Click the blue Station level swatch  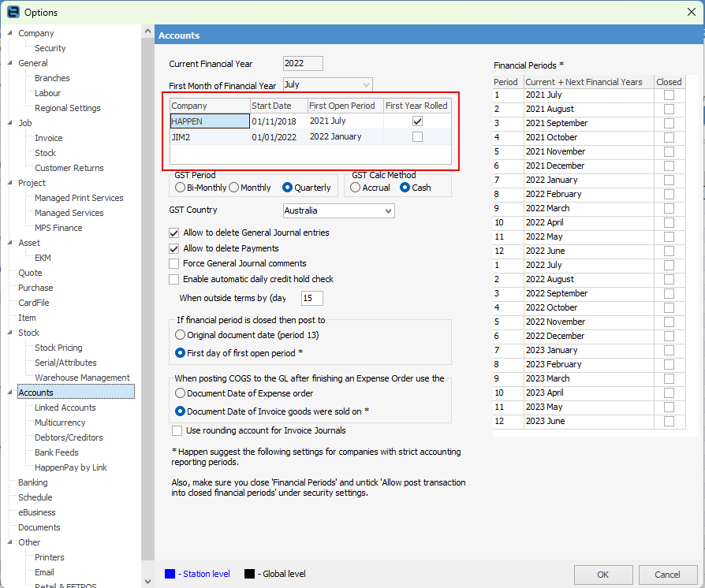(x=170, y=574)
